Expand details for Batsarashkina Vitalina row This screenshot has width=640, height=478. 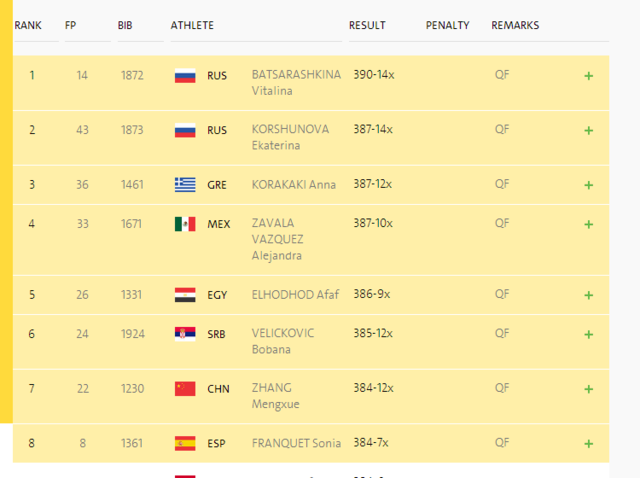tap(588, 75)
